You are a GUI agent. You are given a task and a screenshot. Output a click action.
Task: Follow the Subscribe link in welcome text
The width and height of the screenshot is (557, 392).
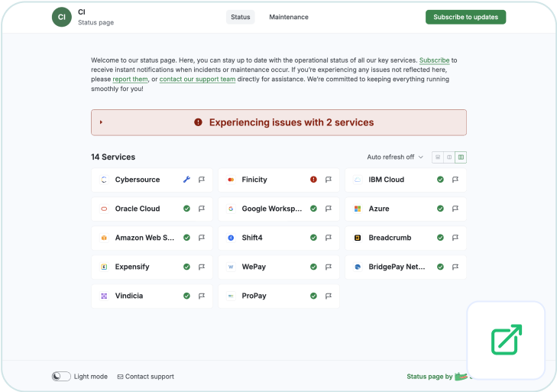pyautogui.click(x=434, y=60)
